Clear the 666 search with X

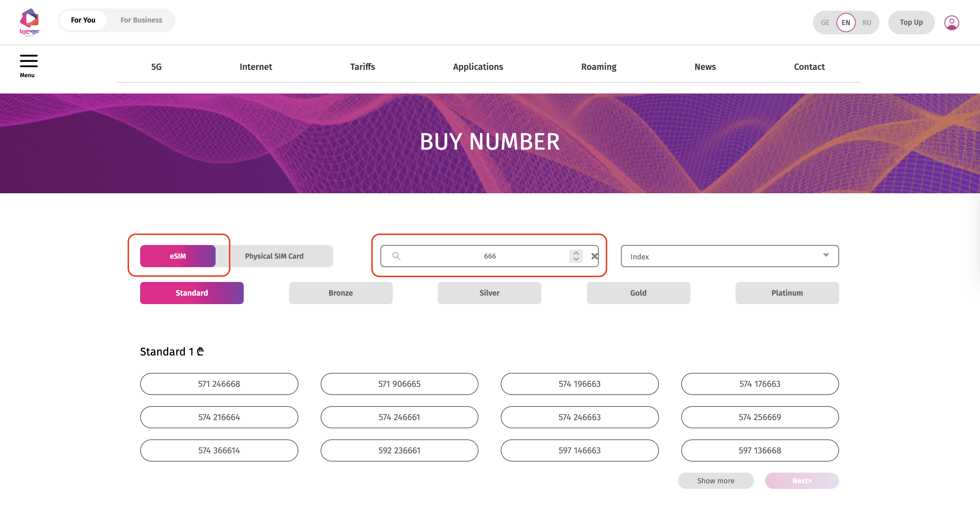[x=594, y=256]
